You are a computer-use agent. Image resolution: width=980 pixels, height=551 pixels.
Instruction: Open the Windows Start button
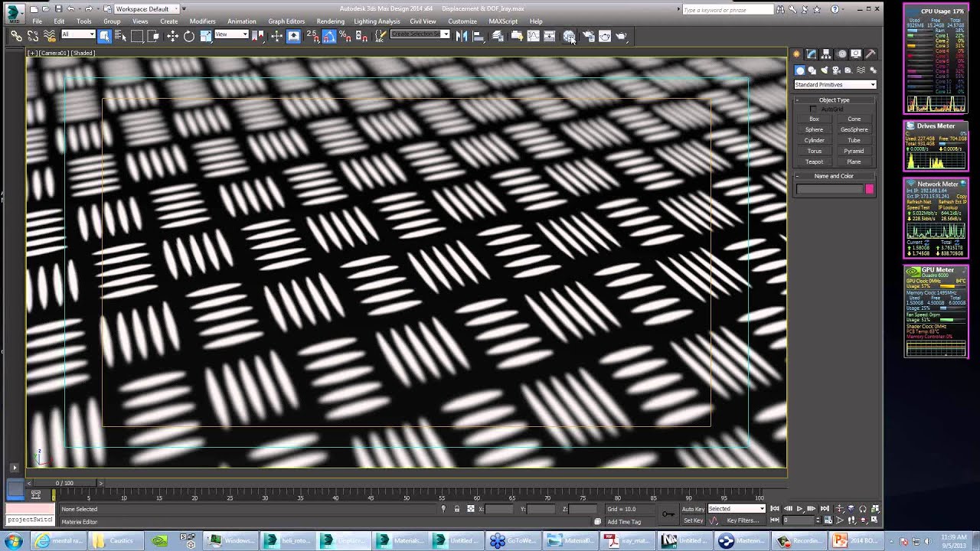coord(13,541)
